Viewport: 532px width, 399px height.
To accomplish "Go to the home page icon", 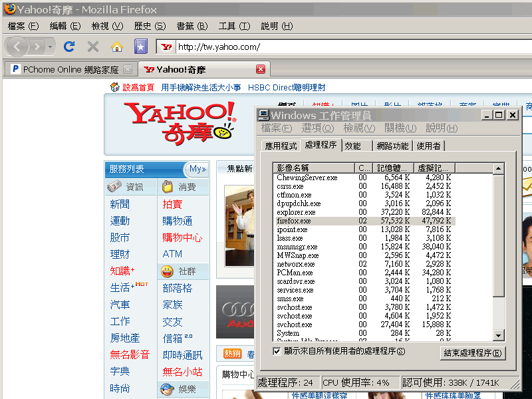I will 116,47.
